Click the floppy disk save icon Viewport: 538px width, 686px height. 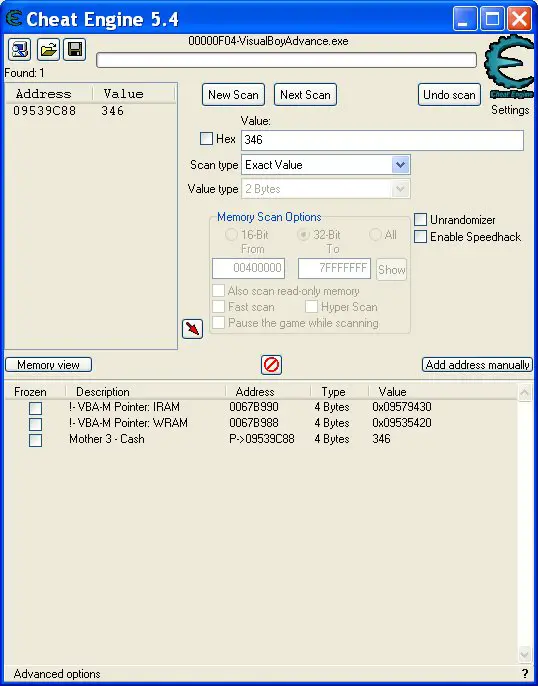pyautogui.click(x=75, y=49)
